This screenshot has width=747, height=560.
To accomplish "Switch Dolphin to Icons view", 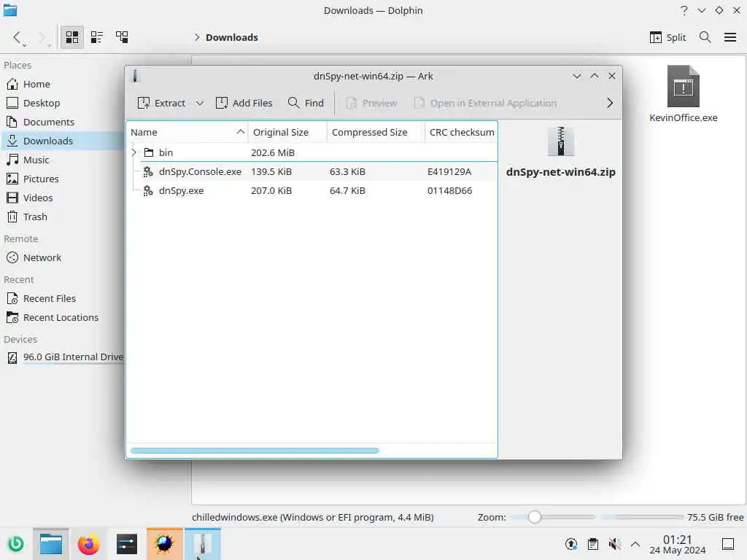I will (x=72, y=37).
